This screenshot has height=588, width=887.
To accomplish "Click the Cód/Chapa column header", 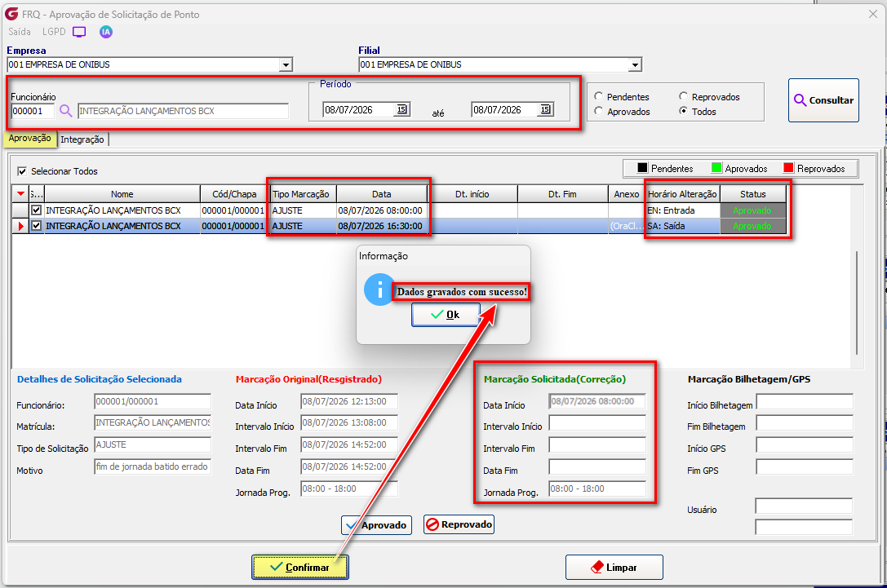I will (234, 194).
